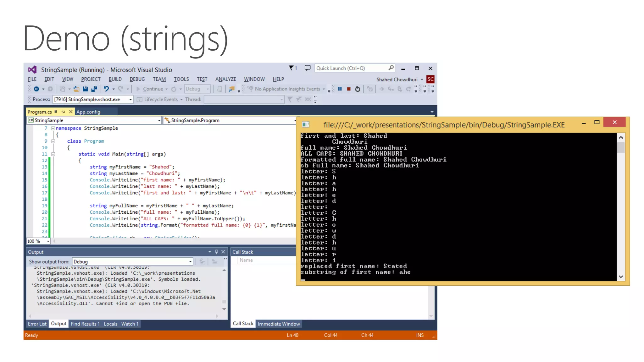The image size is (644, 362).
Task: Click the Save All icon
Action: (94, 89)
